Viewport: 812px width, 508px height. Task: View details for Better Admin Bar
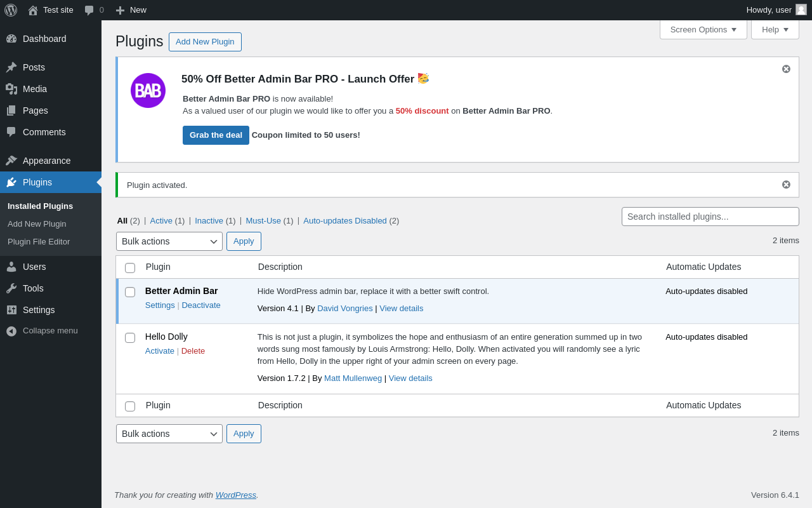(402, 308)
